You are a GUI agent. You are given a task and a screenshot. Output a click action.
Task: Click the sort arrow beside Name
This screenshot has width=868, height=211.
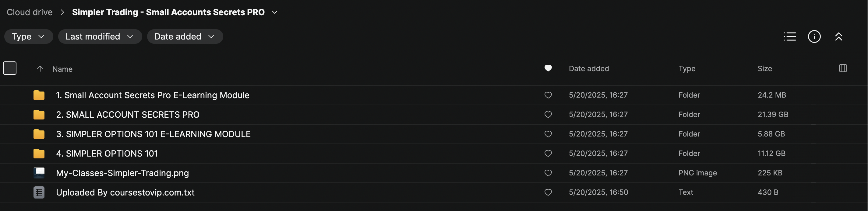(x=40, y=69)
